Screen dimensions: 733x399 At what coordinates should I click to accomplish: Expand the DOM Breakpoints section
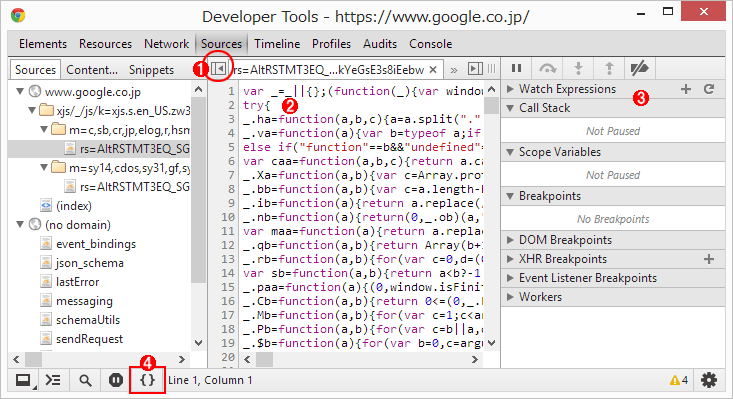510,240
